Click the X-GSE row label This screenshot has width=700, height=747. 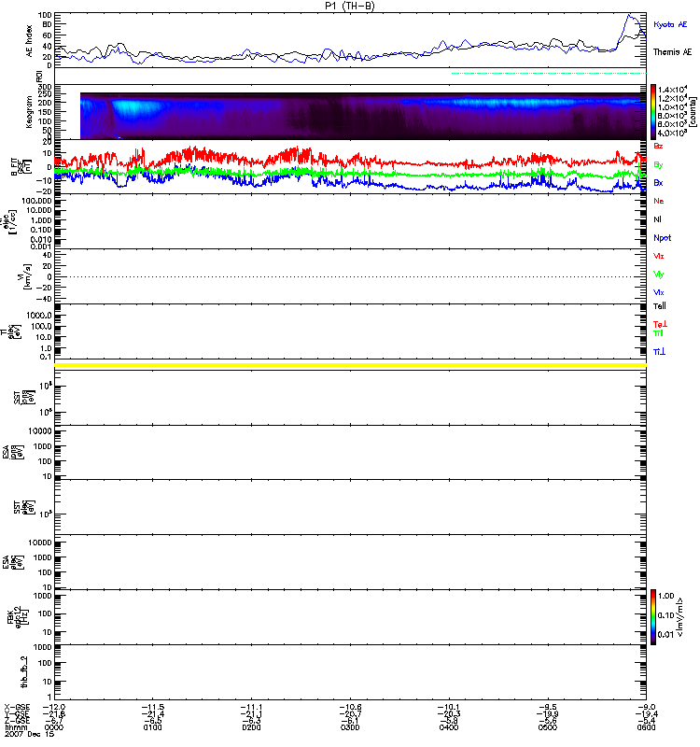pyautogui.click(x=17, y=707)
